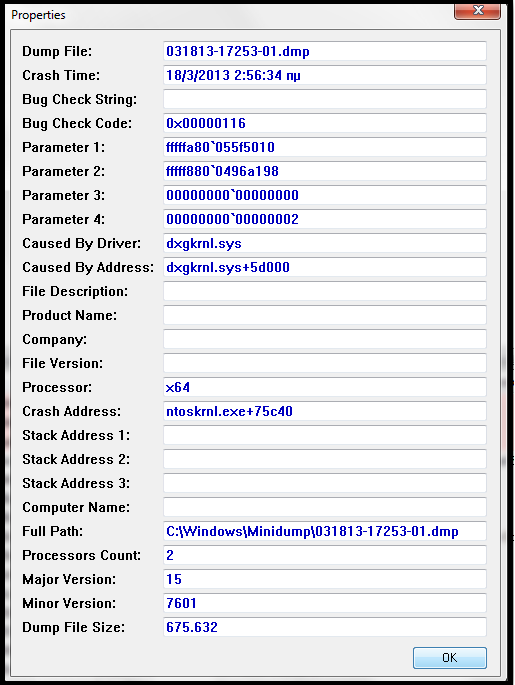Click the Processor field showing x64
515x685 pixels.
click(x=325, y=387)
